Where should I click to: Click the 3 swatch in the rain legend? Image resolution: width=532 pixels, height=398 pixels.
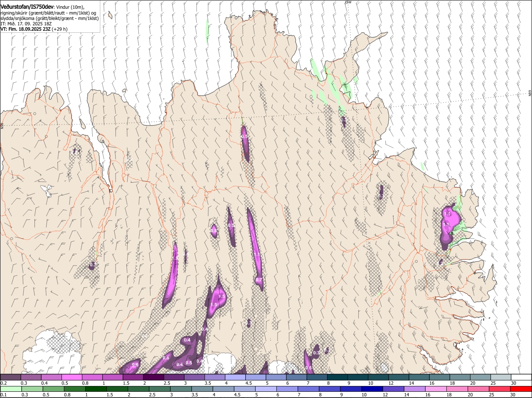tap(181, 389)
